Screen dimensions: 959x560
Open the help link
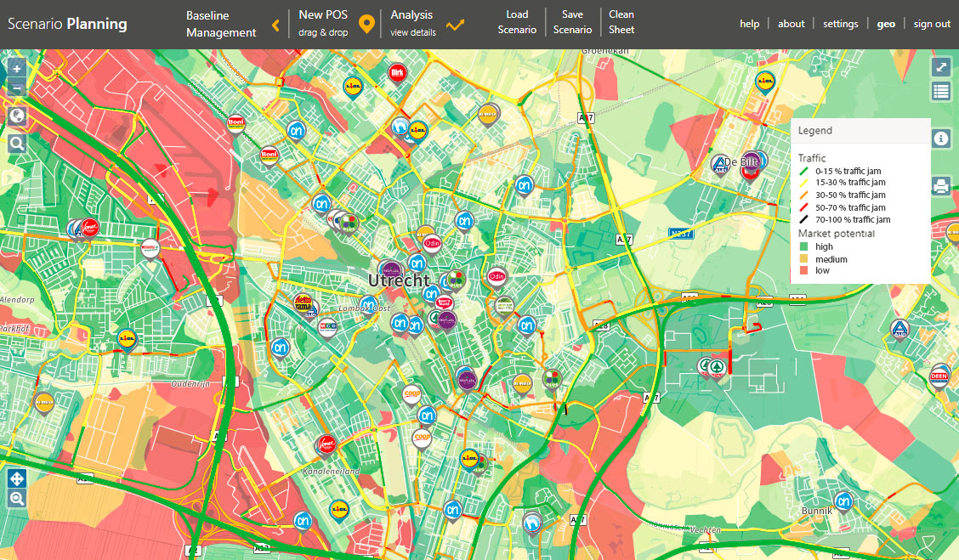[x=749, y=24]
